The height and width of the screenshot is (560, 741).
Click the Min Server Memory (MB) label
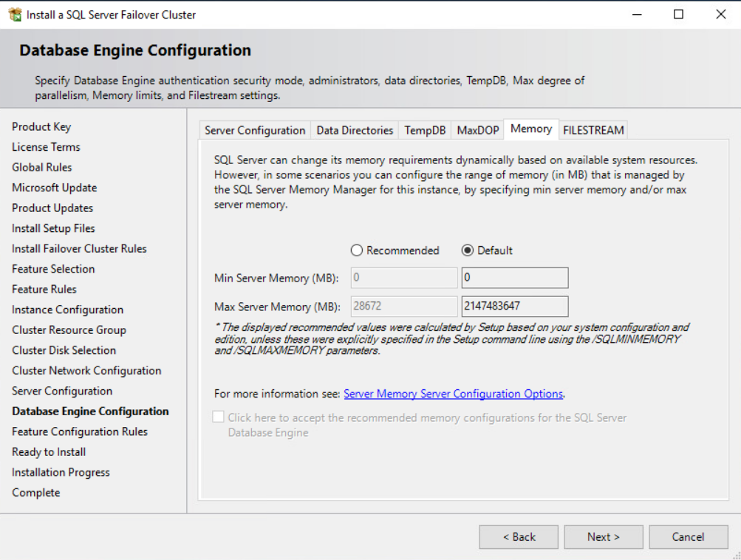click(276, 279)
